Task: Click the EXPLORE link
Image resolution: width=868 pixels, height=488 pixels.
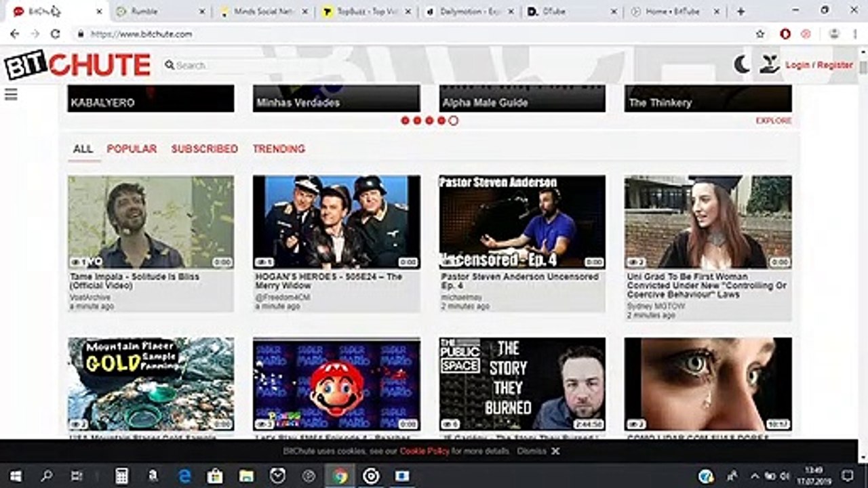Action: [774, 121]
